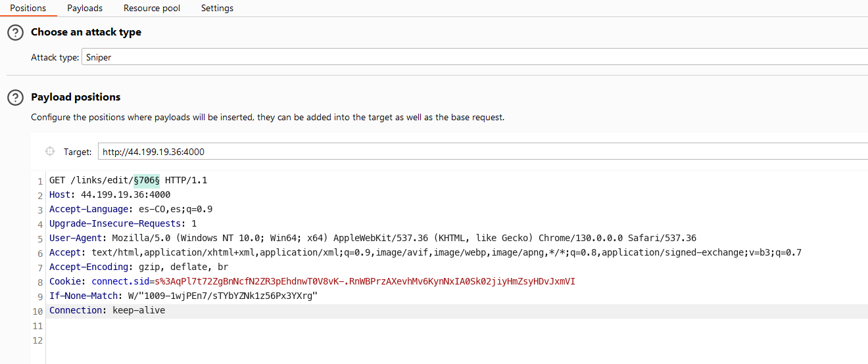
Task: Click the Accept-Language header line
Action: pos(131,209)
